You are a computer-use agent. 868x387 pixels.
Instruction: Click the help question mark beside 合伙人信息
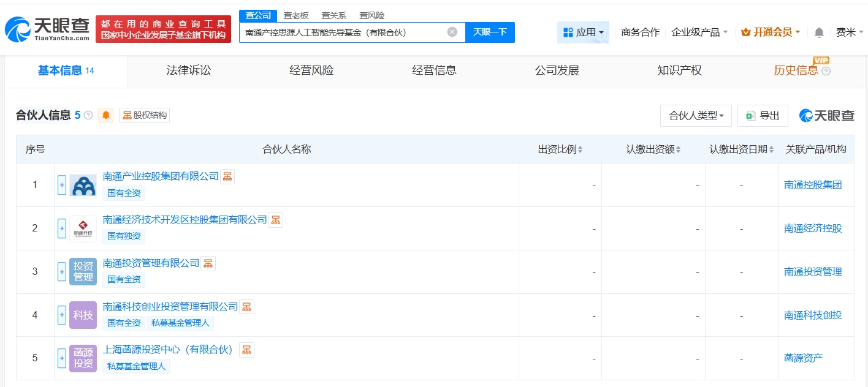[88, 115]
